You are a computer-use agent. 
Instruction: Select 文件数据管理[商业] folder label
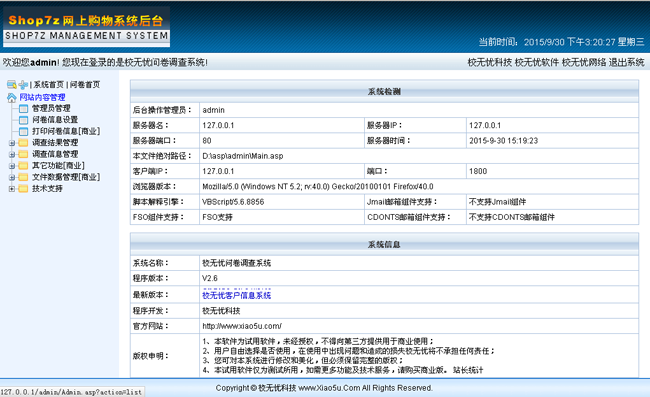[x=66, y=177]
